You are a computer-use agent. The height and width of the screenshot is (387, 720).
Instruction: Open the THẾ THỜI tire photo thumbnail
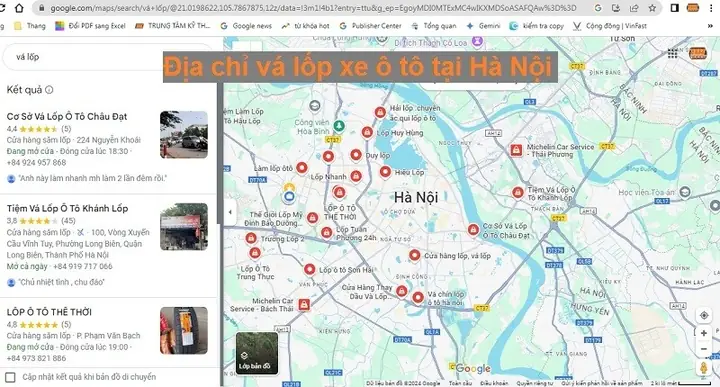tap(184, 331)
